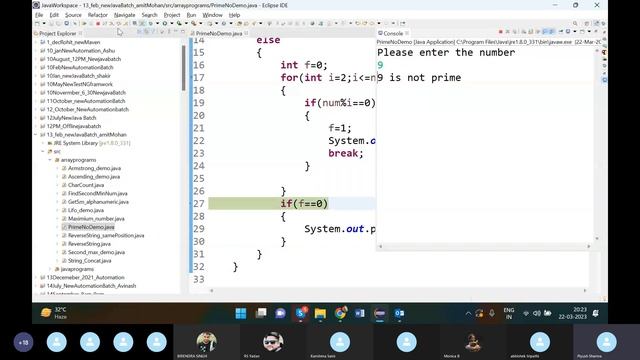Open the Windows Start menu
The height and width of the screenshot is (360, 640).
coord(241,313)
